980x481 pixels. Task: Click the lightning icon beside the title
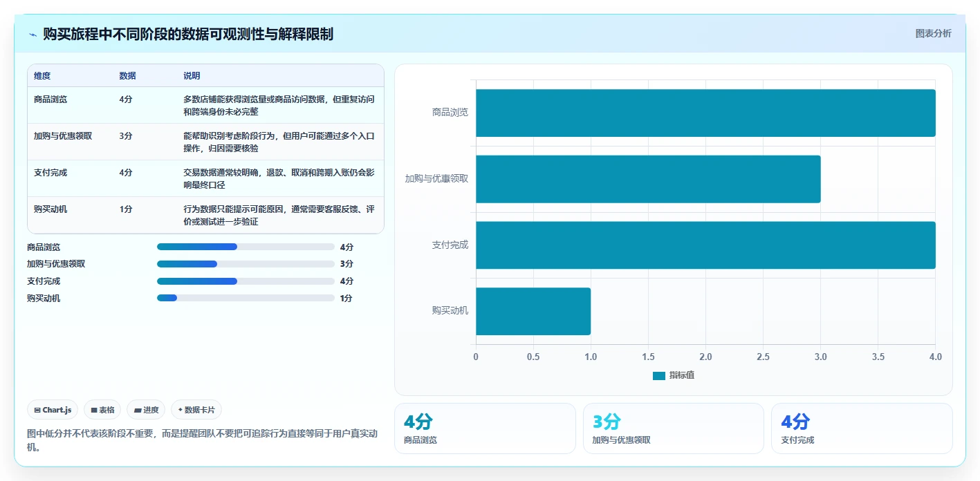click(x=33, y=34)
